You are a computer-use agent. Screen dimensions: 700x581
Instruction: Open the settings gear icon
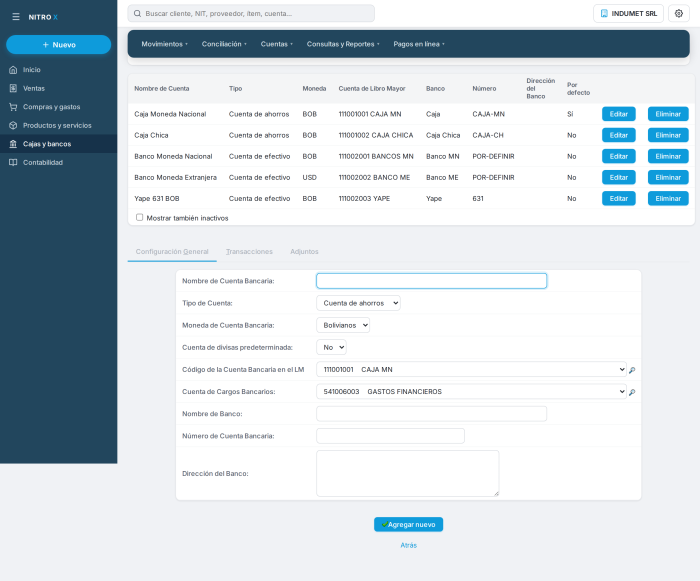point(679,13)
